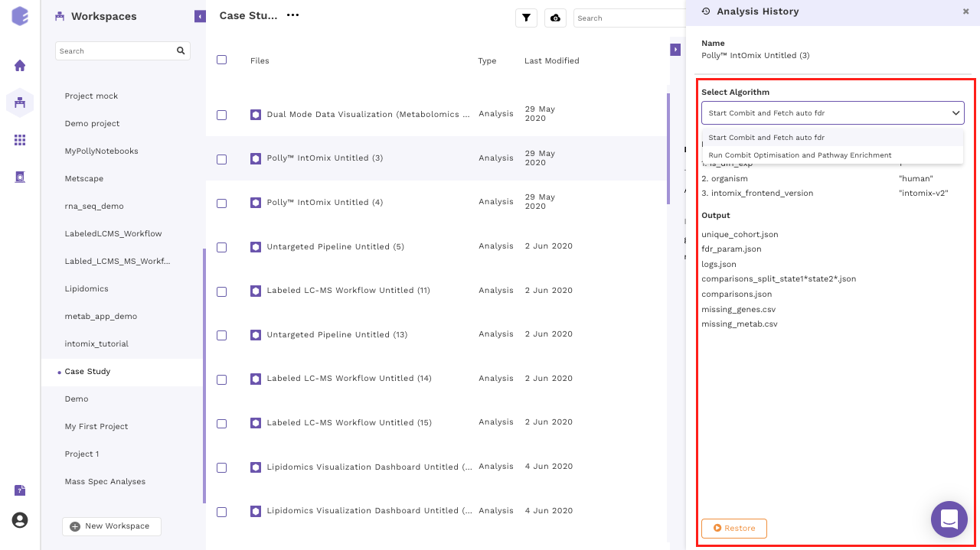The width and height of the screenshot is (980, 550).
Task: Click the Polly IntOmix Untitled (3) file icon
Action: [x=256, y=158]
